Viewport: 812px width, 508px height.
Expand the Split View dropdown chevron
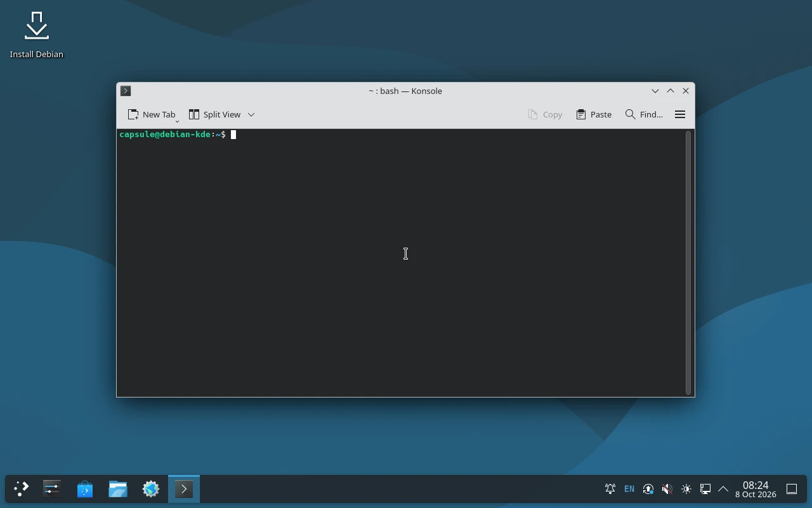coord(251,114)
